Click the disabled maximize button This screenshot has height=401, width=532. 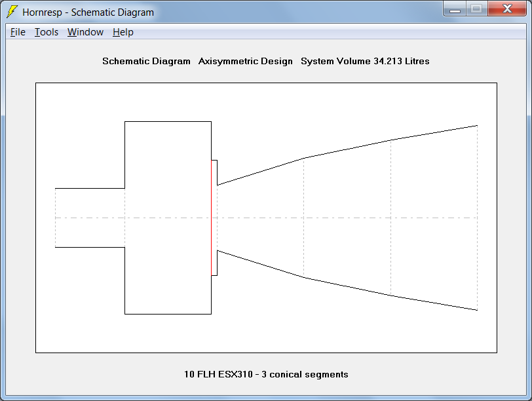(477, 9)
